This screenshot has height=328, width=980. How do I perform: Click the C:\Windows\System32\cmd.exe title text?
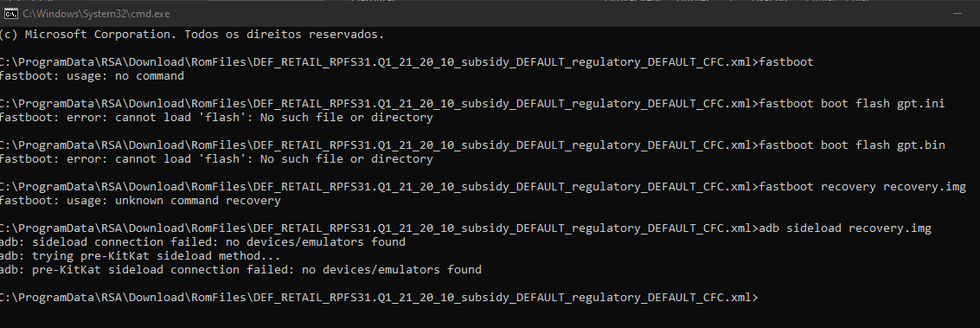[96, 14]
